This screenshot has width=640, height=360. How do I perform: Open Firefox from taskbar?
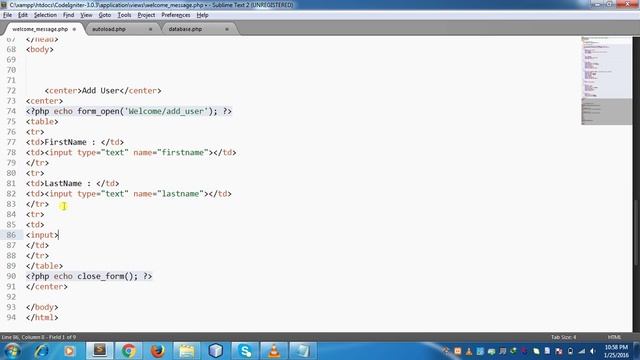coord(158,351)
